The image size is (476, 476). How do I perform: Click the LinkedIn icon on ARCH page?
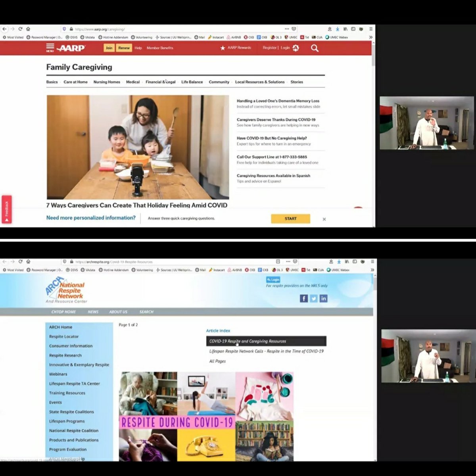(323, 298)
